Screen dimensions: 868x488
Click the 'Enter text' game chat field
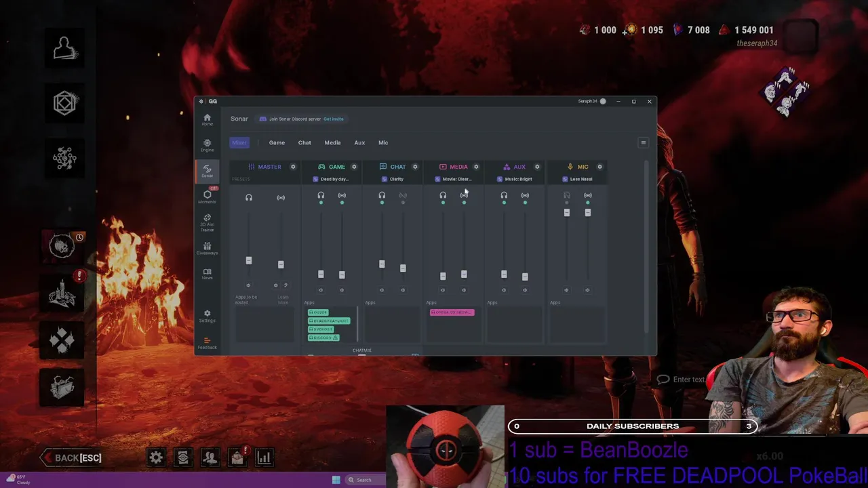688,380
